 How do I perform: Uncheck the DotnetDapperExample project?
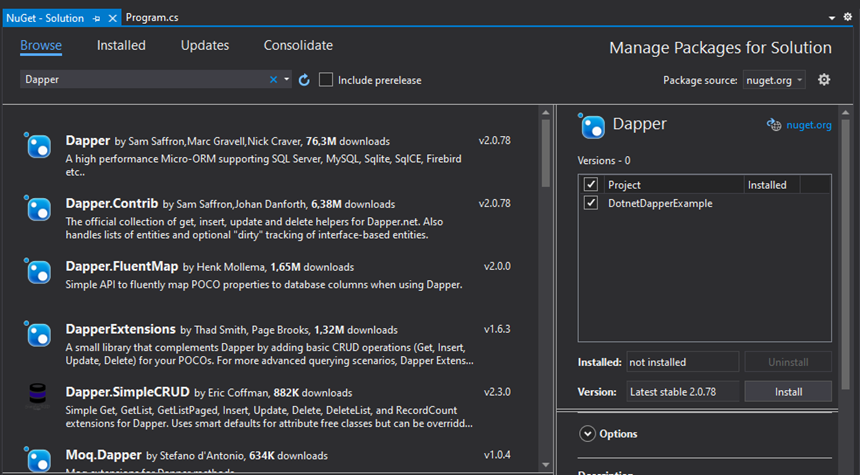coord(591,203)
